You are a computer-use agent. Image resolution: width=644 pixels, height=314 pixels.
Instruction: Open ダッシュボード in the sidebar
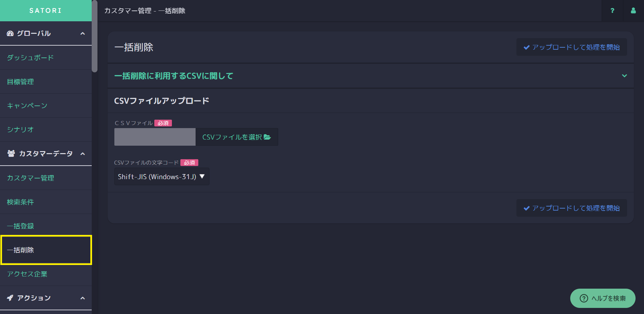pyautogui.click(x=30, y=58)
